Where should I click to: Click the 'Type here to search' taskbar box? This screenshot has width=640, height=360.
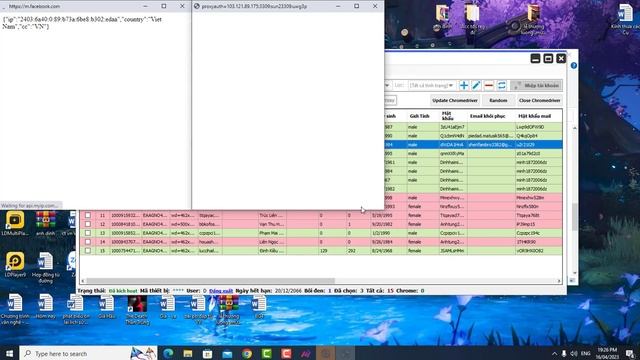tap(88, 353)
